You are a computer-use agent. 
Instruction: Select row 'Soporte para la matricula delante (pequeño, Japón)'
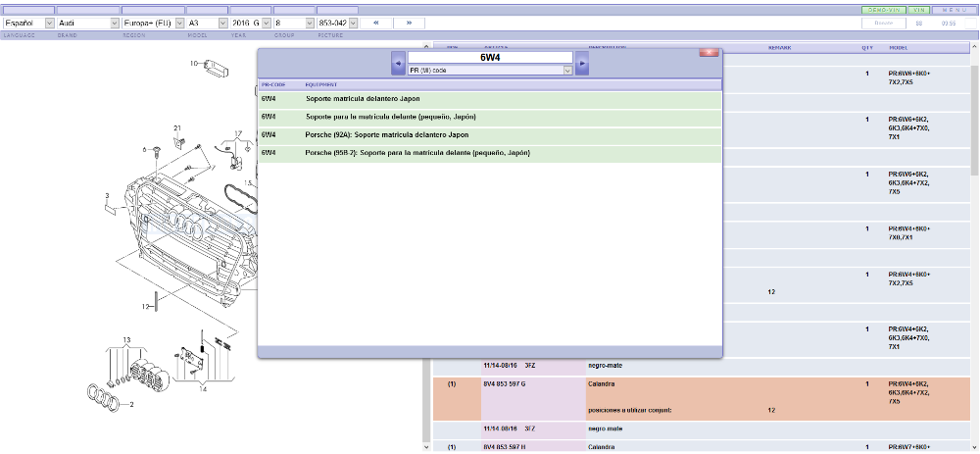(489, 118)
